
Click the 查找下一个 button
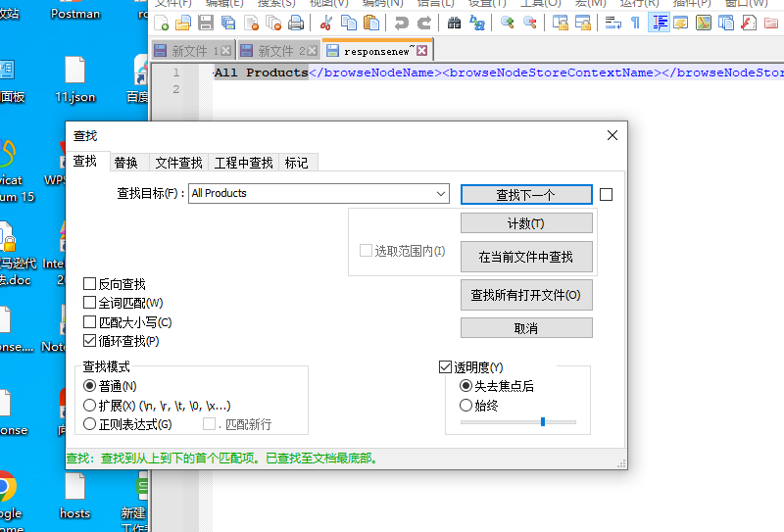(x=526, y=195)
